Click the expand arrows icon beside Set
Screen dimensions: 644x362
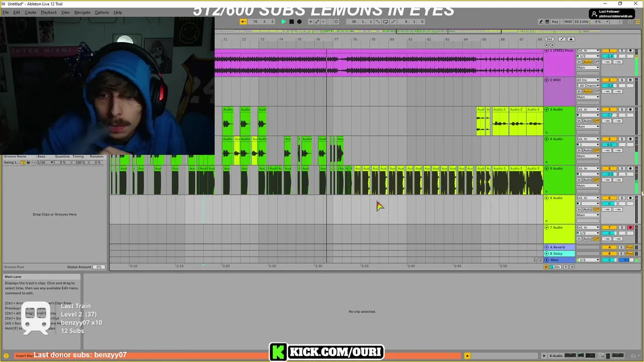click(562, 39)
